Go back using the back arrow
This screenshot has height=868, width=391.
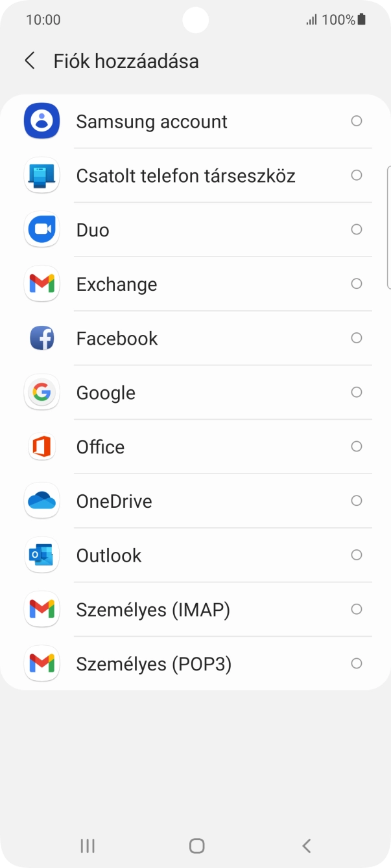point(29,60)
